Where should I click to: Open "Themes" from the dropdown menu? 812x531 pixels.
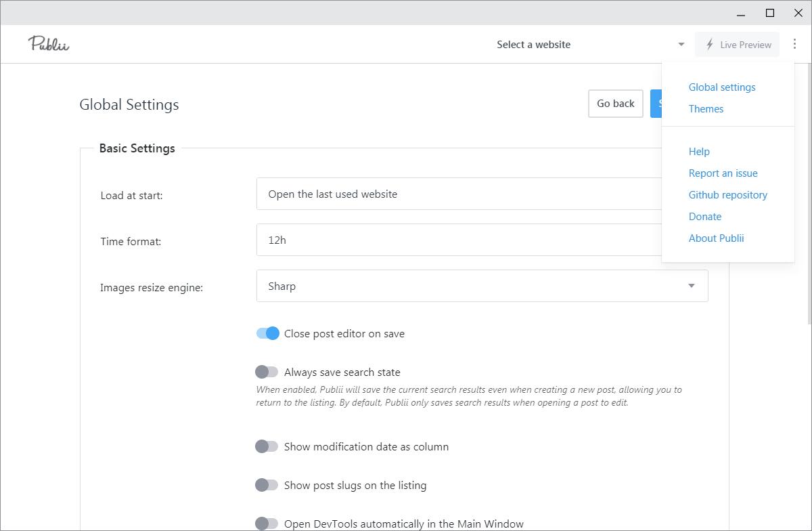706,109
